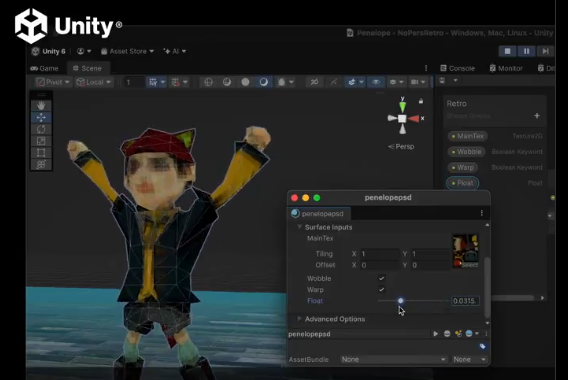Image resolution: width=568 pixels, height=380 pixels.
Task: Click the Unity 6 logo button
Action: pos(48,51)
